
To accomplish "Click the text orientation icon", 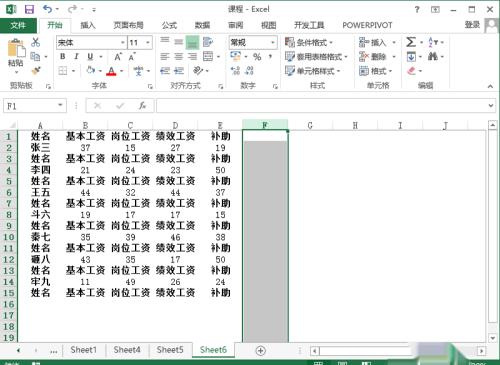I will click(198, 71).
